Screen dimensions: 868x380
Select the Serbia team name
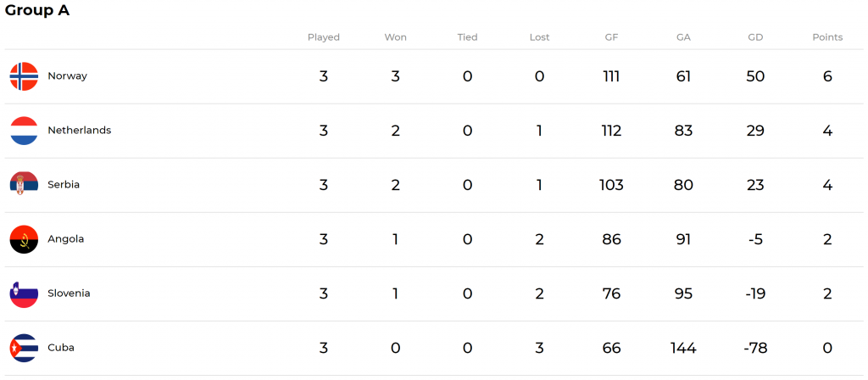click(x=64, y=184)
